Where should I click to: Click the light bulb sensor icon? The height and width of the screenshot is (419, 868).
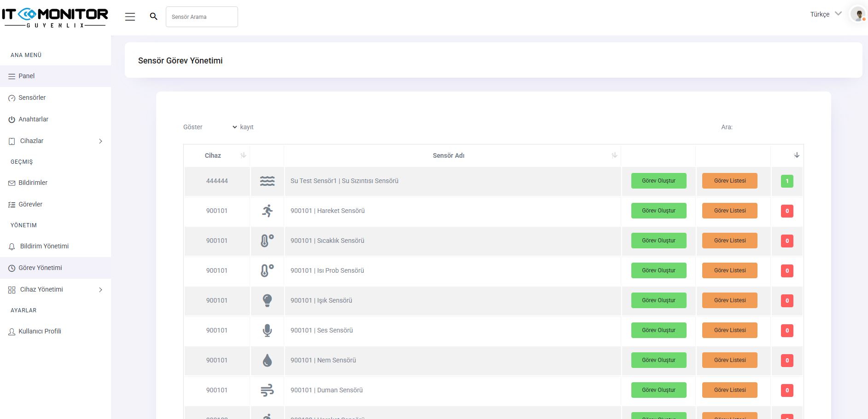pyautogui.click(x=267, y=301)
